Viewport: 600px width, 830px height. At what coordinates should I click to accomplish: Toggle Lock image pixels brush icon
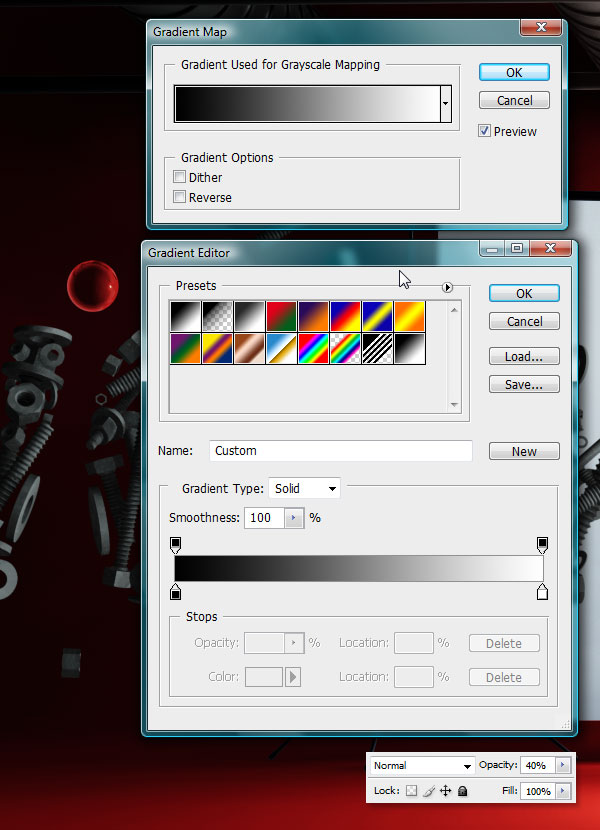428,791
